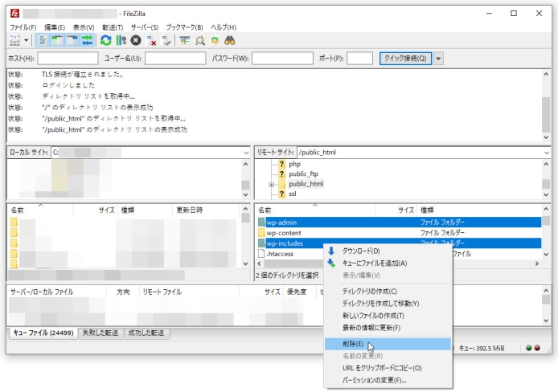Choose ダウンロード(D) from context menu
This screenshot has height=392, width=558.
point(388,251)
